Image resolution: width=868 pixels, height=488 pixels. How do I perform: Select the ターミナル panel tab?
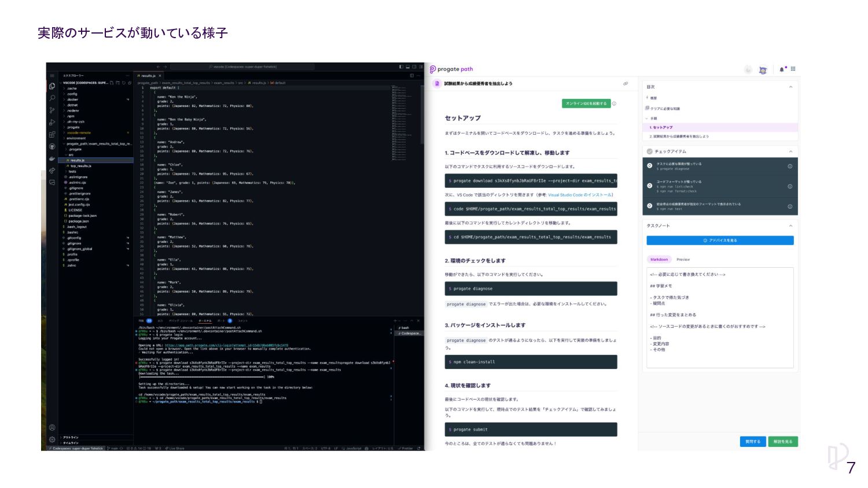tap(205, 321)
